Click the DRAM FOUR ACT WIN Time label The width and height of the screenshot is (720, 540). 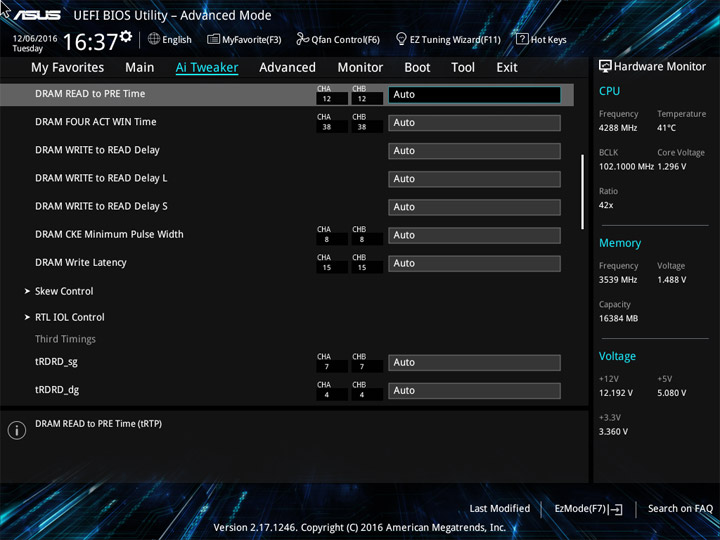click(96, 122)
